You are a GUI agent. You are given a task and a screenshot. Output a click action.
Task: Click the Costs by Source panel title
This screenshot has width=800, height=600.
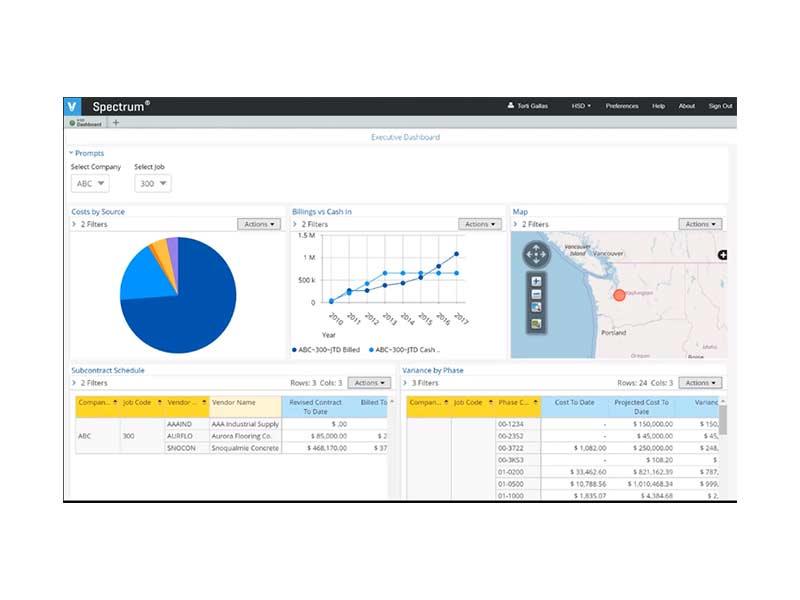tap(98, 212)
